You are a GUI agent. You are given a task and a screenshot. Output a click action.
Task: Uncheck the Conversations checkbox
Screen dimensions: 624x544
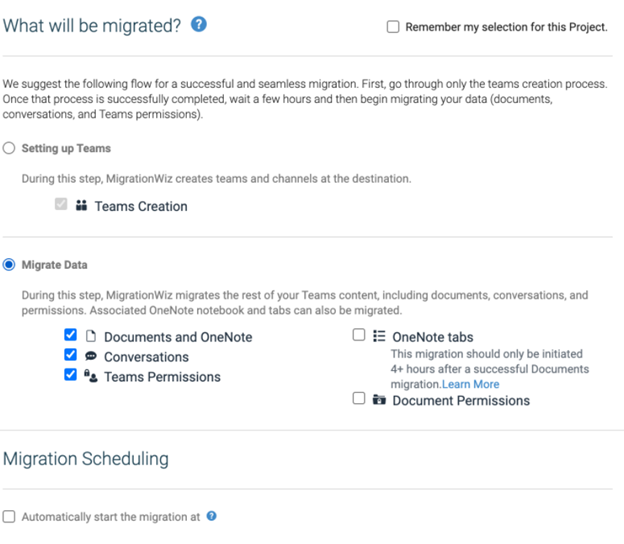70,356
